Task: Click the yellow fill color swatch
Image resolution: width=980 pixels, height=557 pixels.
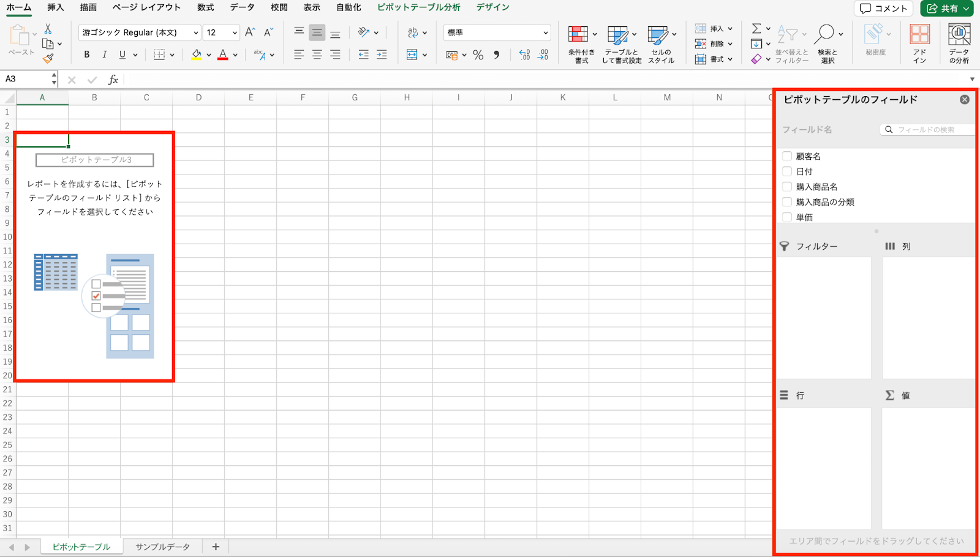Action: tap(197, 55)
